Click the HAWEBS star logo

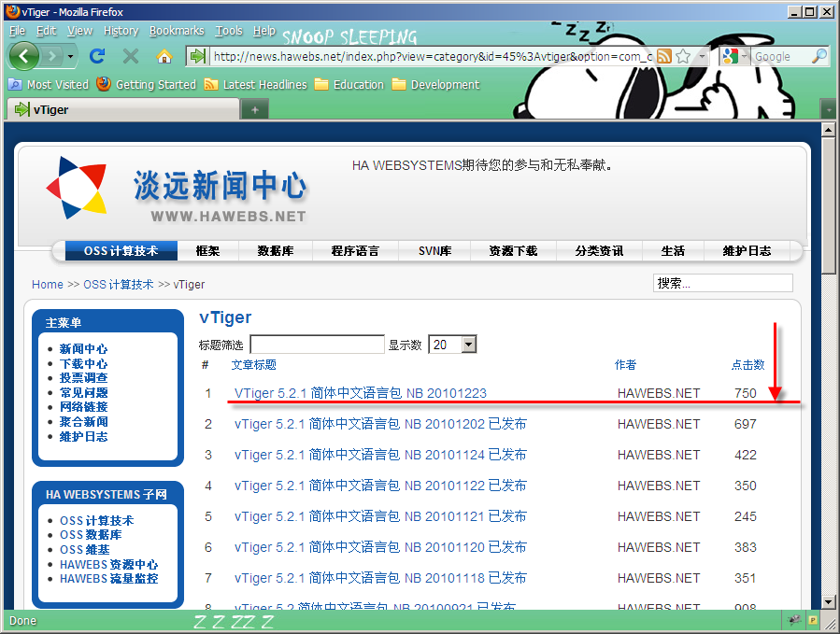click(x=78, y=188)
